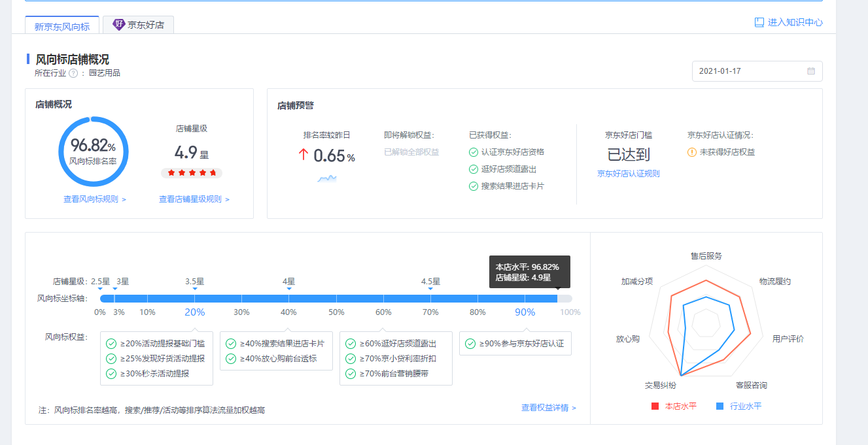Click the 放心购 radar label
The image size is (868, 445).
(x=627, y=339)
